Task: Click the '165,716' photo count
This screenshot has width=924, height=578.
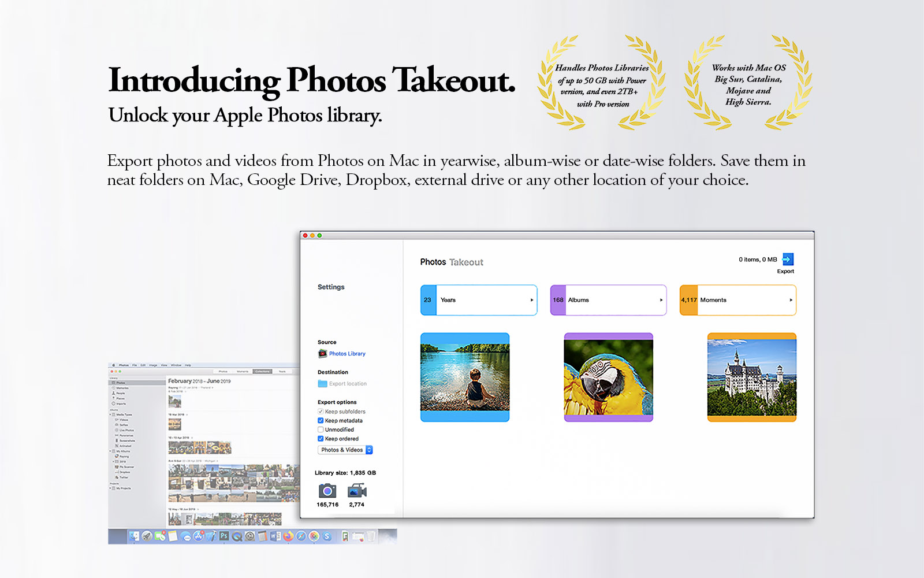Action: [327, 505]
